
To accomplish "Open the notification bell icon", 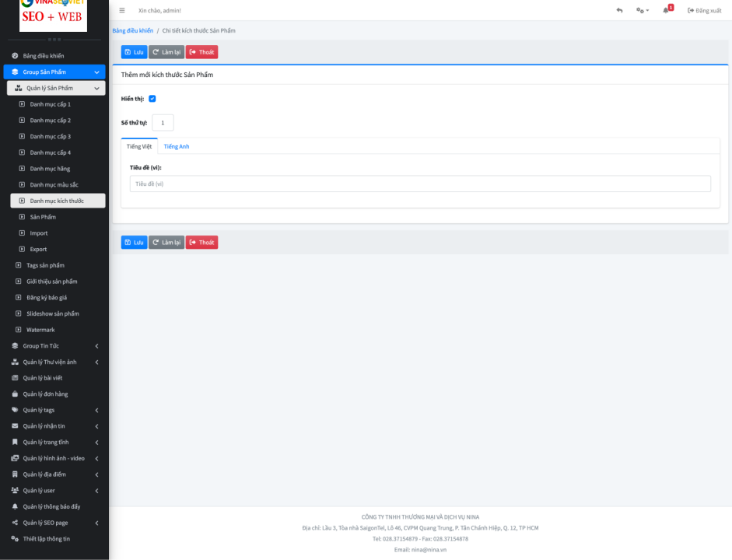I will click(x=667, y=9).
